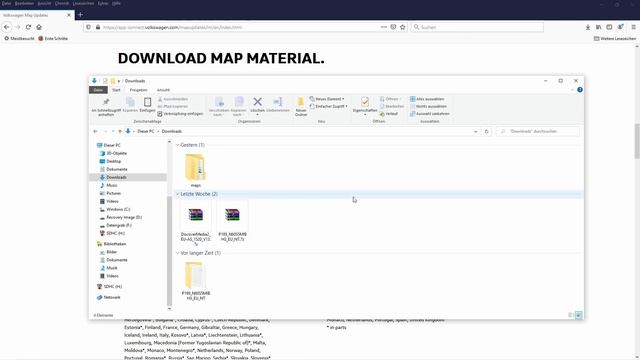The height and width of the screenshot is (360, 640).
Task: Click Alles auswählen in ribbon
Action: (427, 99)
